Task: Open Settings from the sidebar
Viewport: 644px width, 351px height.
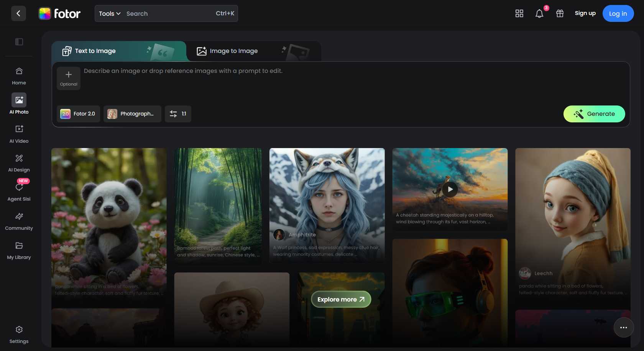Action: pos(19,333)
